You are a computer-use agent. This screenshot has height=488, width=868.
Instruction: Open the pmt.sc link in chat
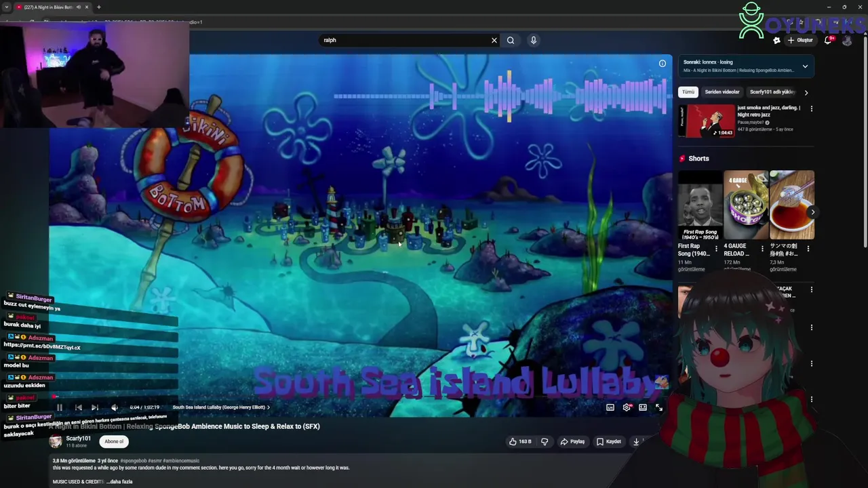pos(42,346)
